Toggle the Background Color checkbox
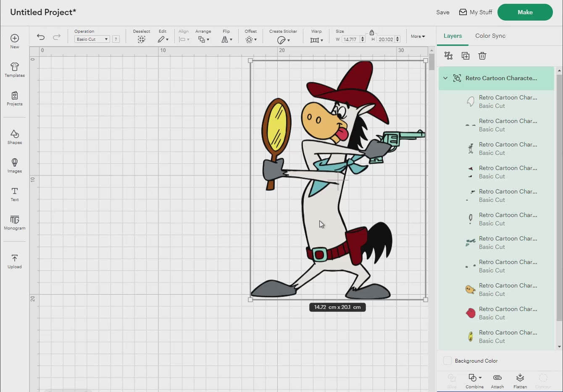The height and width of the screenshot is (392, 563). [x=447, y=361]
